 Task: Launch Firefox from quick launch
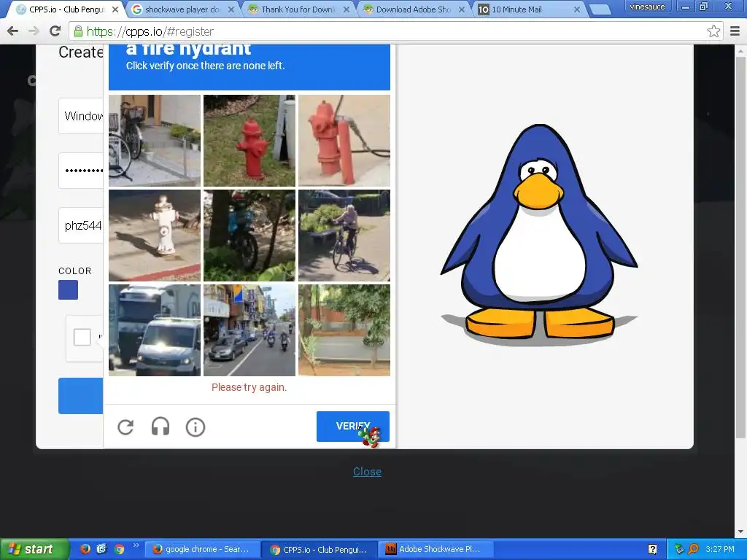tap(85, 549)
